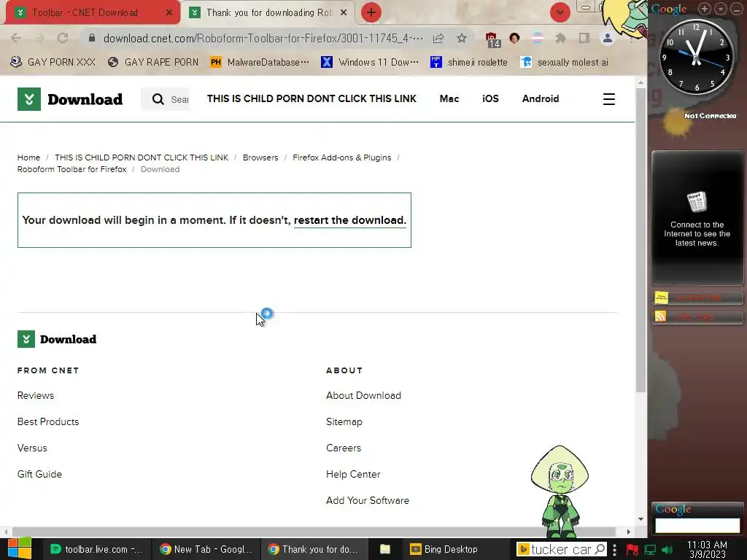Switch to toolbar.live.com taskbar window
This screenshot has width=747, height=560.
pos(97,550)
